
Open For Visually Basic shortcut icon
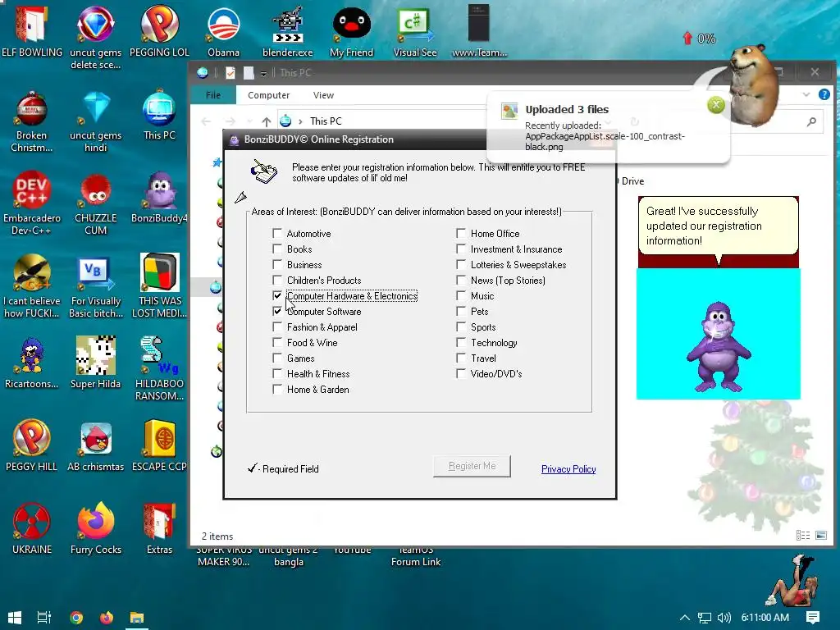pyautogui.click(x=95, y=287)
